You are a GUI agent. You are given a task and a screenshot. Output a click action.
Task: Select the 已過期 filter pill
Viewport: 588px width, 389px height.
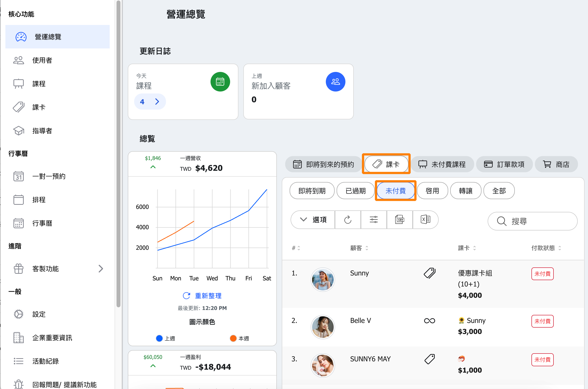coord(355,191)
